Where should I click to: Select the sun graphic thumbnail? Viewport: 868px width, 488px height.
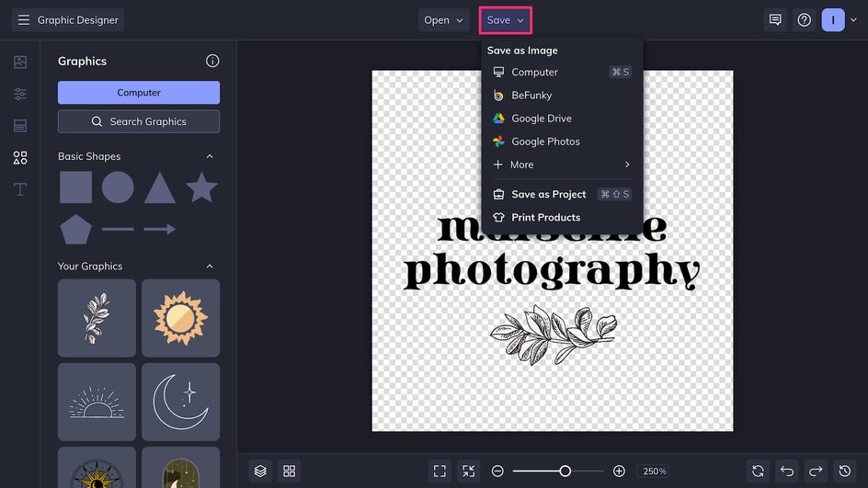181,318
